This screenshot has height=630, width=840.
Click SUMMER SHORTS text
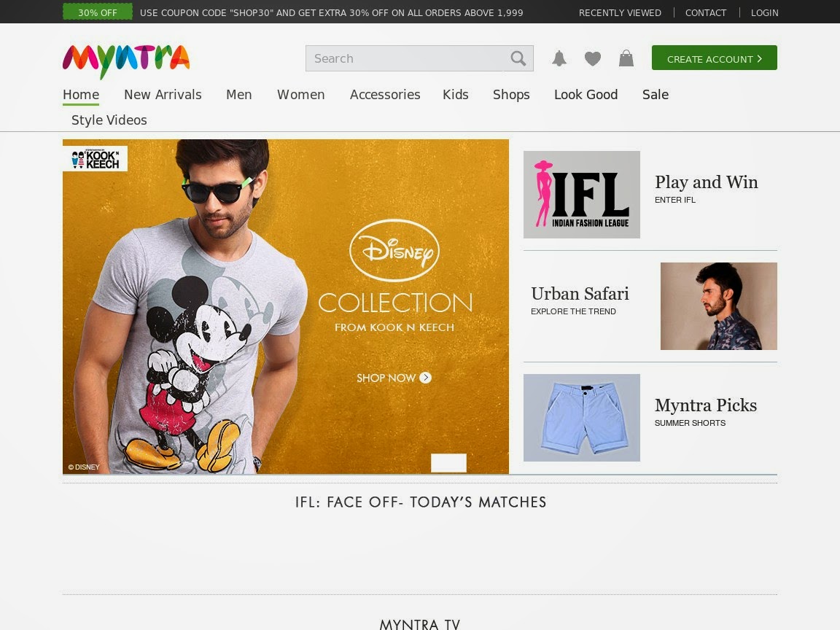coord(690,423)
